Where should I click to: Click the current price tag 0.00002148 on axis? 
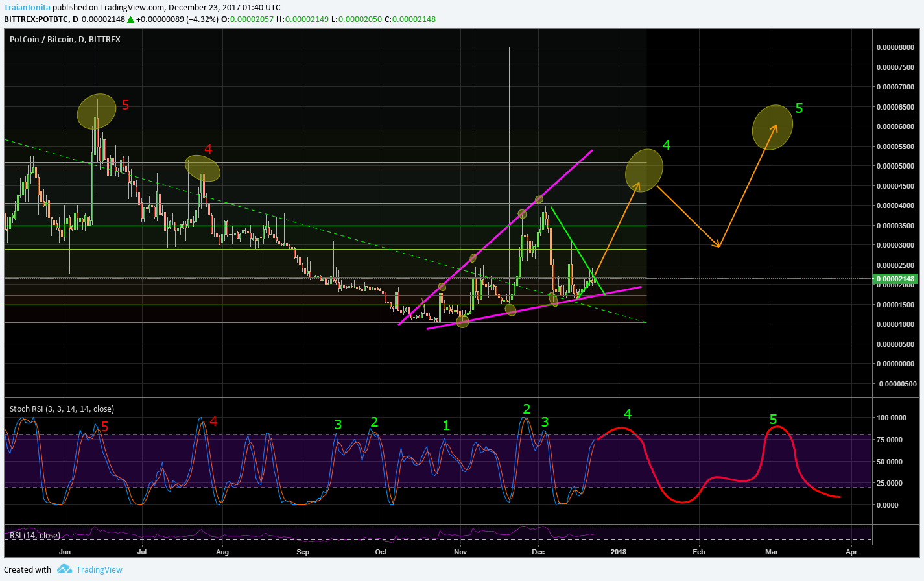895,279
